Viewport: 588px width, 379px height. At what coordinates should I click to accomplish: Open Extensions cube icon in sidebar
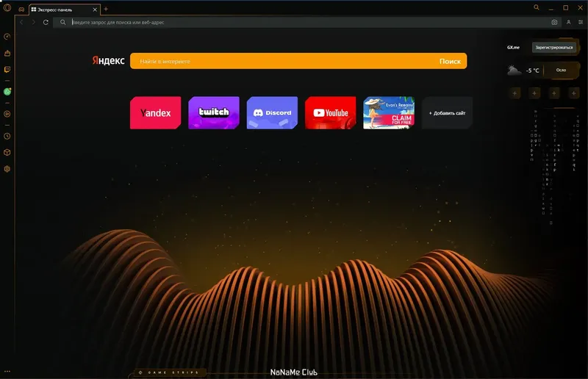pos(7,153)
